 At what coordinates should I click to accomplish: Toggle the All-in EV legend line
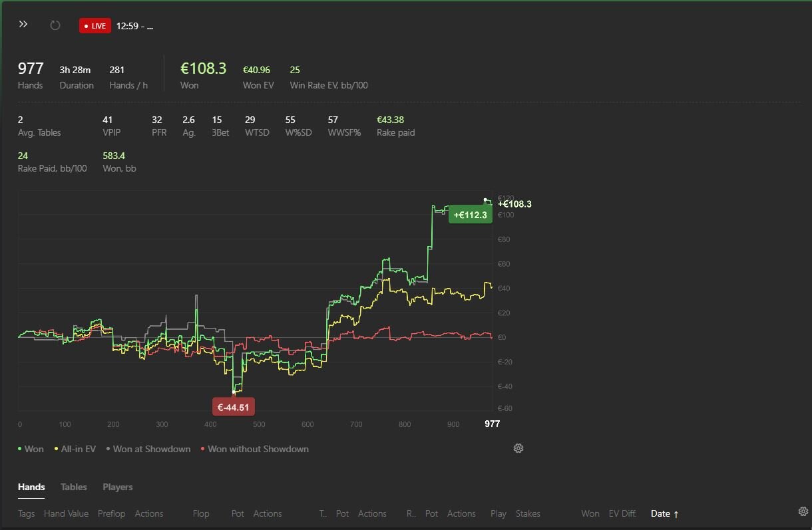point(75,449)
